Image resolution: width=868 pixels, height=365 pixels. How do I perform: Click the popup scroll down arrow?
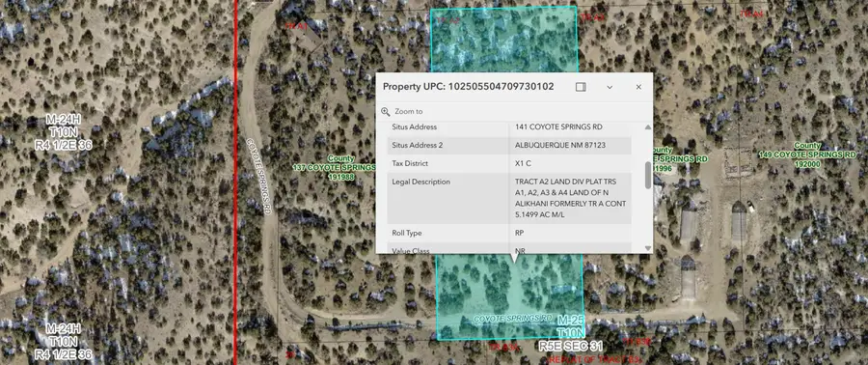(648, 248)
